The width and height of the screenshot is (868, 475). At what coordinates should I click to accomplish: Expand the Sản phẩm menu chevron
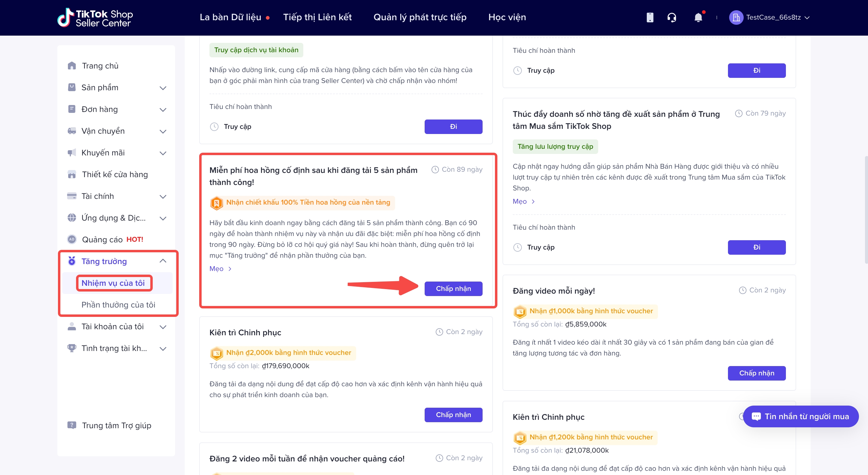(163, 88)
